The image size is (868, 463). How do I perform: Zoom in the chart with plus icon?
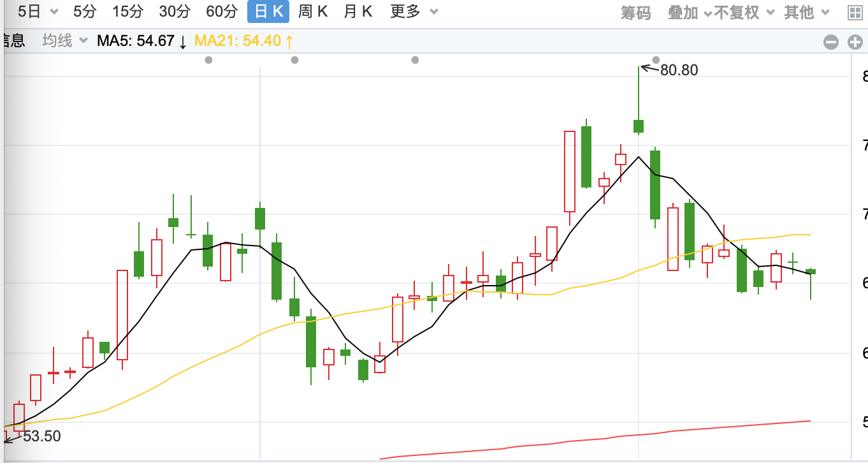[x=855, y=42]
